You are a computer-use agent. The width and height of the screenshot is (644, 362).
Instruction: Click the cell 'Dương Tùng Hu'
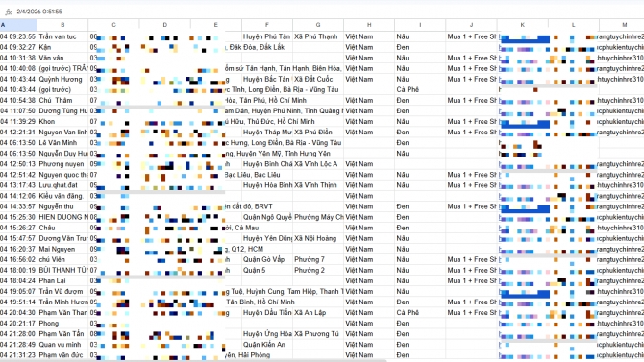[x=62, y=110]
